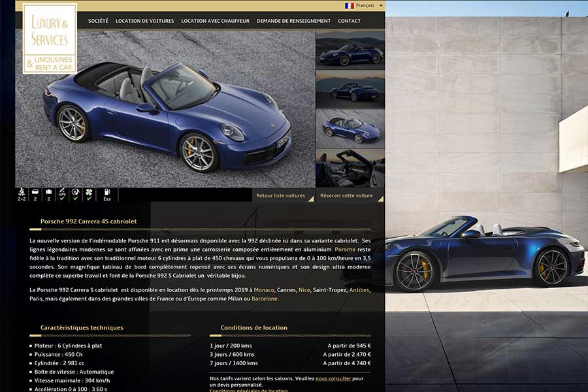The image size is (588, 392).
Task: Open Demande de renseignement menu
Action: [293, 21]
